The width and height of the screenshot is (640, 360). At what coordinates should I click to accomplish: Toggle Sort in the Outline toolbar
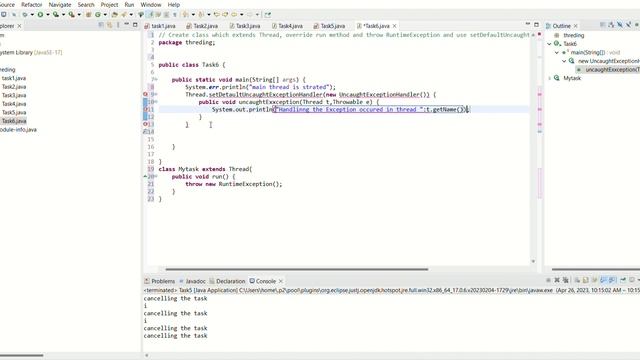tap(611, 25)
